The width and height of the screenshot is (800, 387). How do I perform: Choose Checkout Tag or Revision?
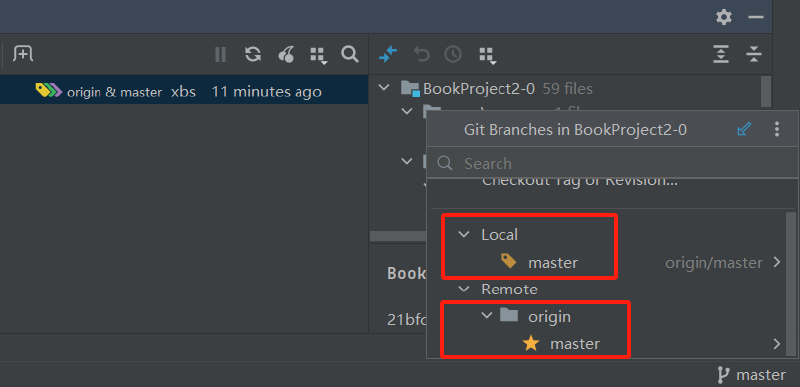coord(580,181)
